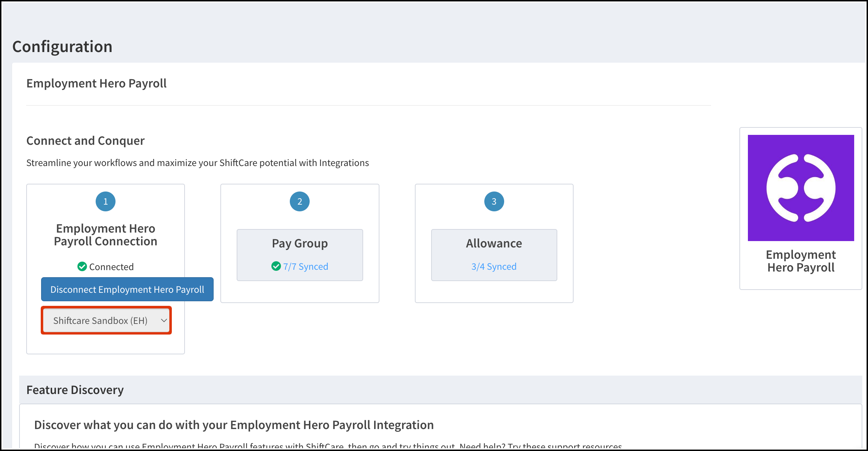Click the step 3 number badge
Screen dimensions: 868x451
494,201
